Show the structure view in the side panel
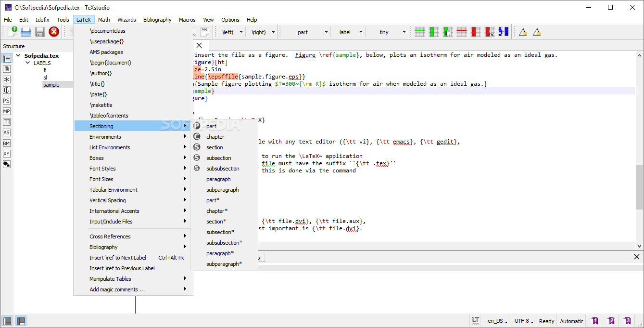This screenshot has height=328, width=644. [7, 58]
